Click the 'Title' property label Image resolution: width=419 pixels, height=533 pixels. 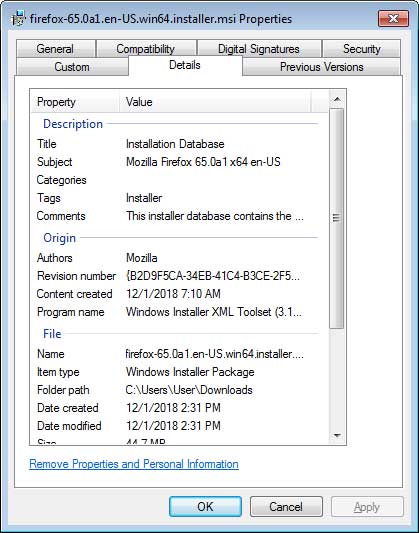tap(47, 144)
